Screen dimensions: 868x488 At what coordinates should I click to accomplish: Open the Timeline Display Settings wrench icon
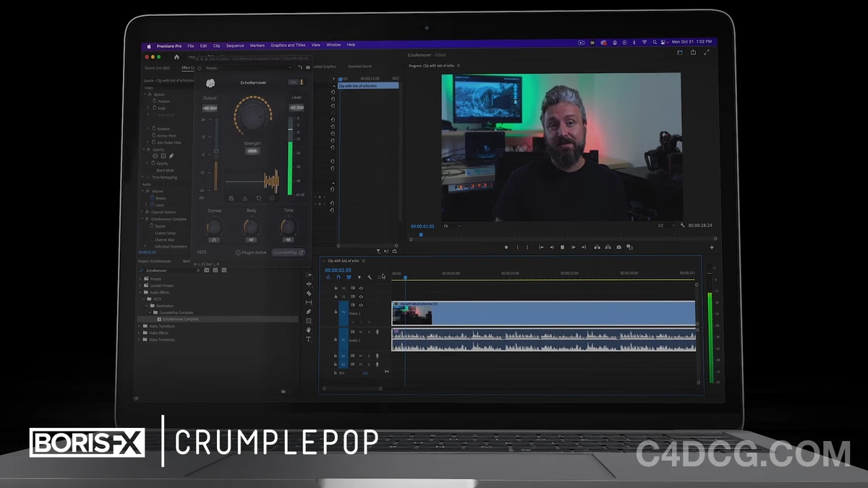(x=370, y=276)
